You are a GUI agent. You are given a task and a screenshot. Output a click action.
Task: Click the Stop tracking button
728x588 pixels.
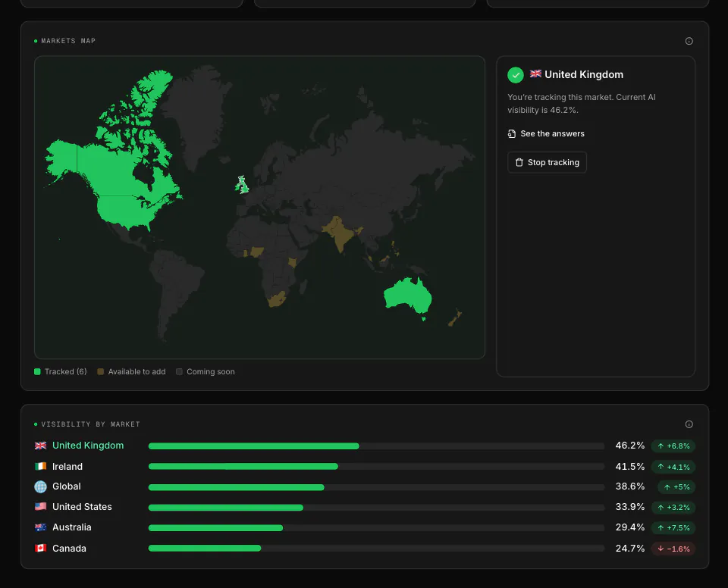(x=547, y=162)
